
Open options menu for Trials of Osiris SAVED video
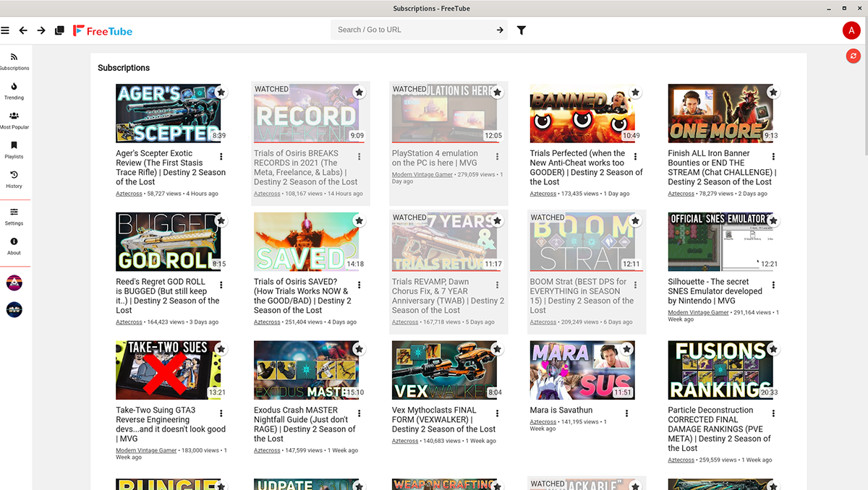(359, 285)
